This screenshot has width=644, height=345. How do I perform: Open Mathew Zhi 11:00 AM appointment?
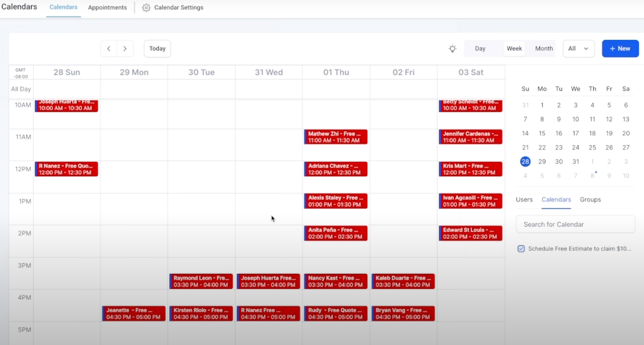tap(336, 137)
